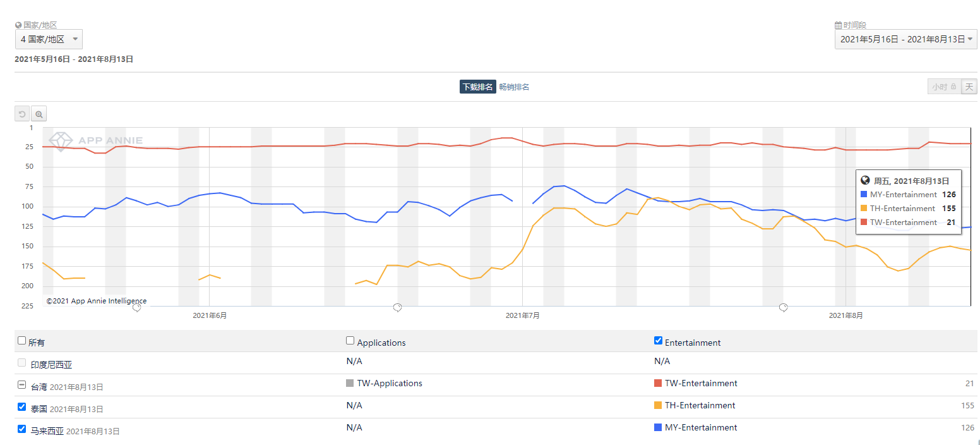
Task: Enable the Applications category checkbox
Action: 350,341
